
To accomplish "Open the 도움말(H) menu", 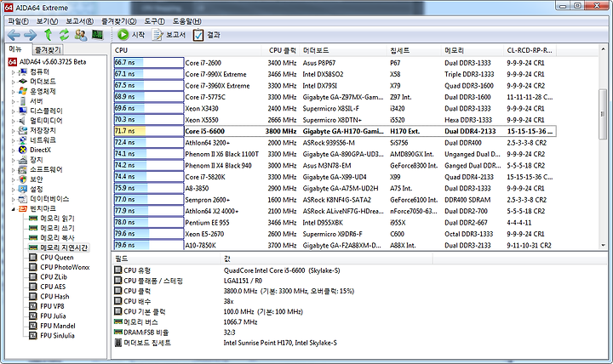I will [x=186, y=21].
